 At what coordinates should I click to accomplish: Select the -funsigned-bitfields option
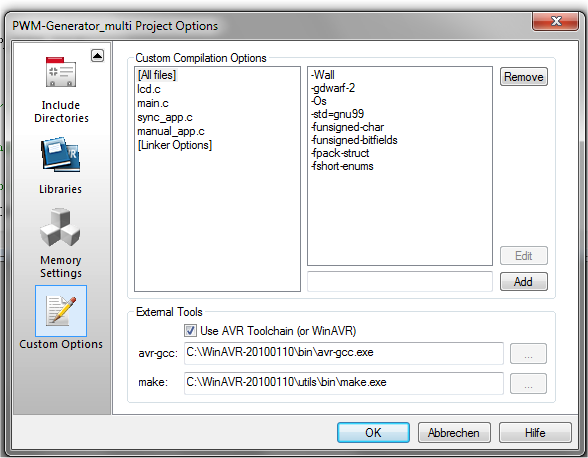click(x=354, y=140)
